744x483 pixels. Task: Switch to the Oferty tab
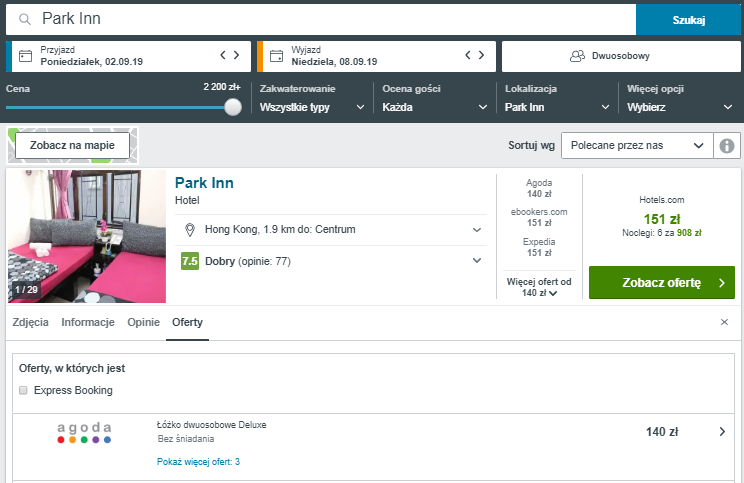click(187, 322)
